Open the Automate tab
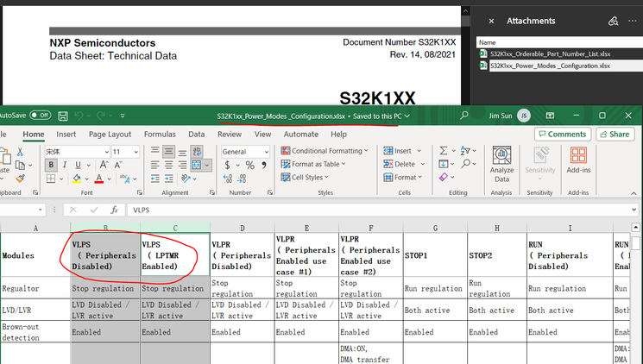This screenshot has height=364, width=643. coord(301,134)
